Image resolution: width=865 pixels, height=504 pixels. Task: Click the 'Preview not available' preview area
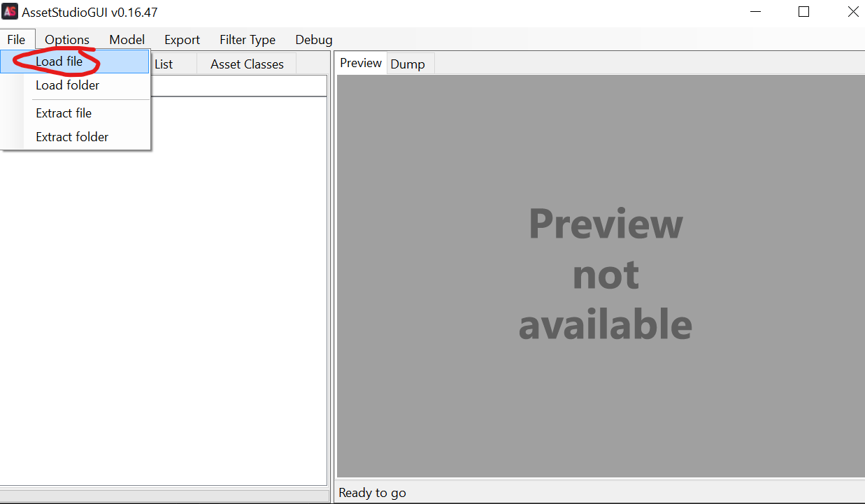(x=601, y=276)
